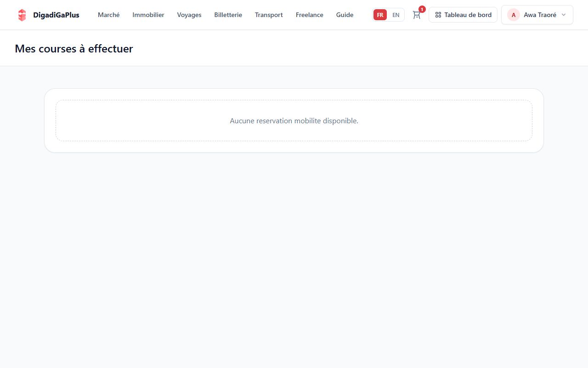Click the Mes courses à effectuer heading
588x368 pixels.
(x=74, y=49)
